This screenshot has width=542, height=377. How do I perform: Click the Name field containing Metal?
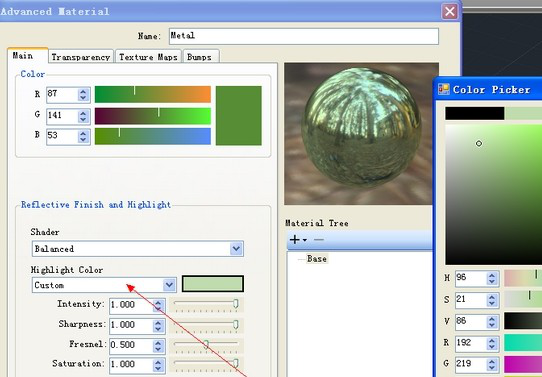coord(304,36)
